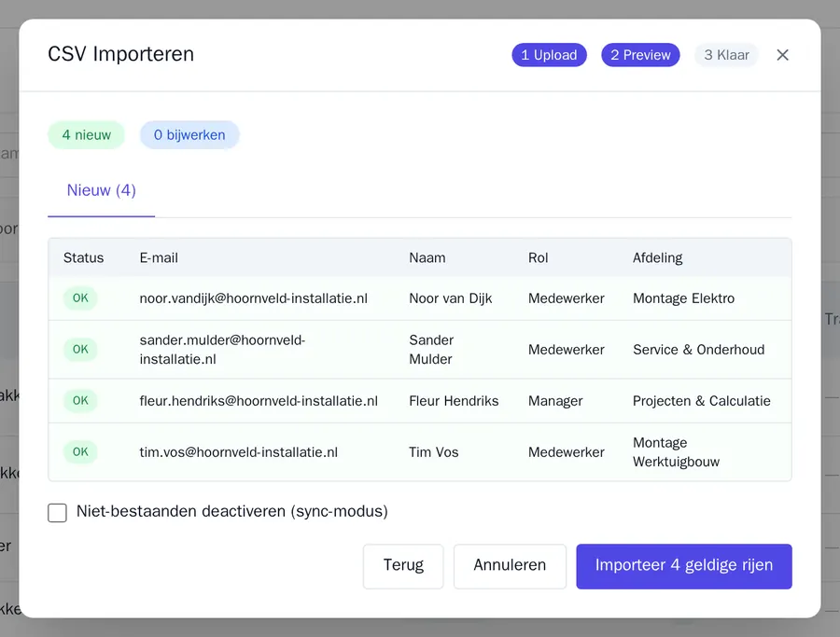Click Medewerker role in Tim Vos row
Screen dimensions: 840x637
[567, 452]
